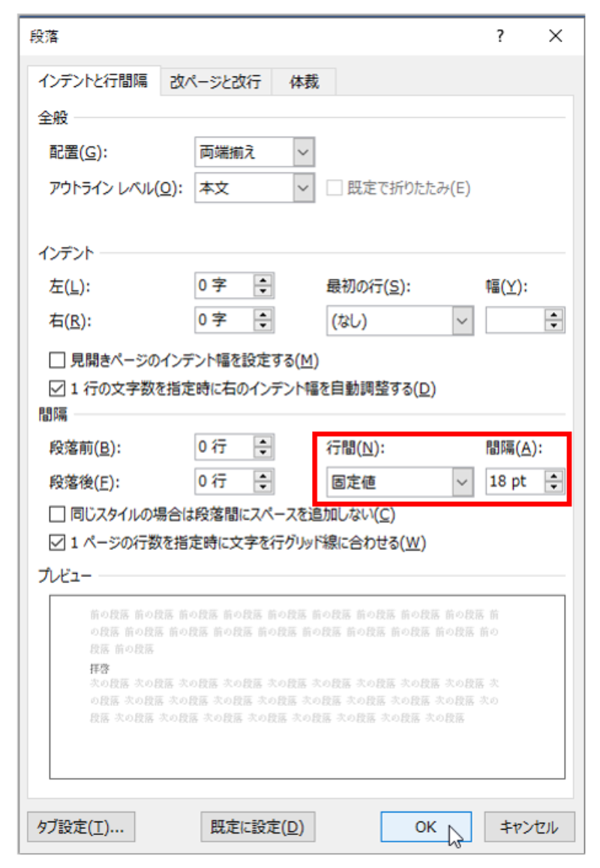The height and width of the screenshot is (868, 600).
Task: Toggle 同じスタイルの場合は段落間にスペースを追加しない checkbox
Action: pos(57,515)
